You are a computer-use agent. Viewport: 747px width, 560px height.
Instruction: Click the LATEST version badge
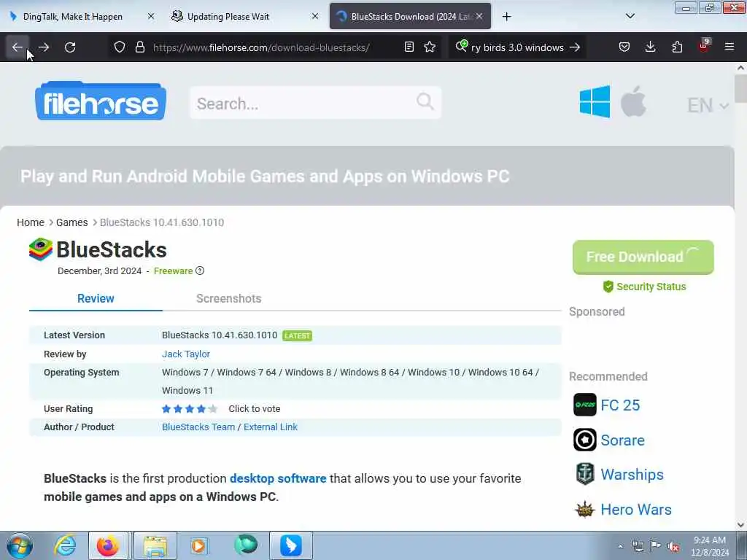298,335
